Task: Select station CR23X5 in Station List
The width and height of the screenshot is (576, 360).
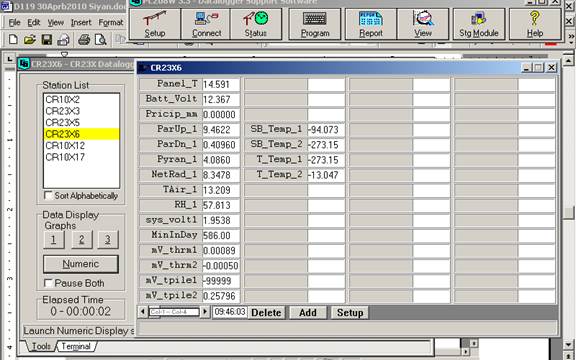Action: (81, 122)
